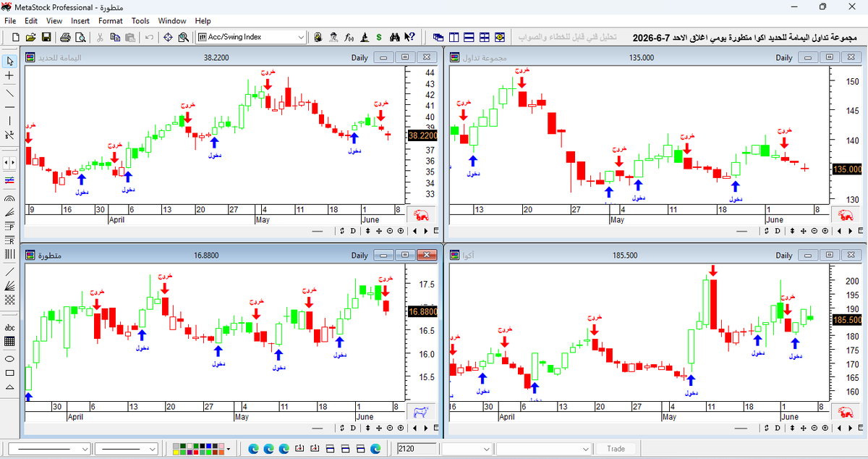Select the triangle drawing tool
868x459 pixels.
[x=9, y=387]
